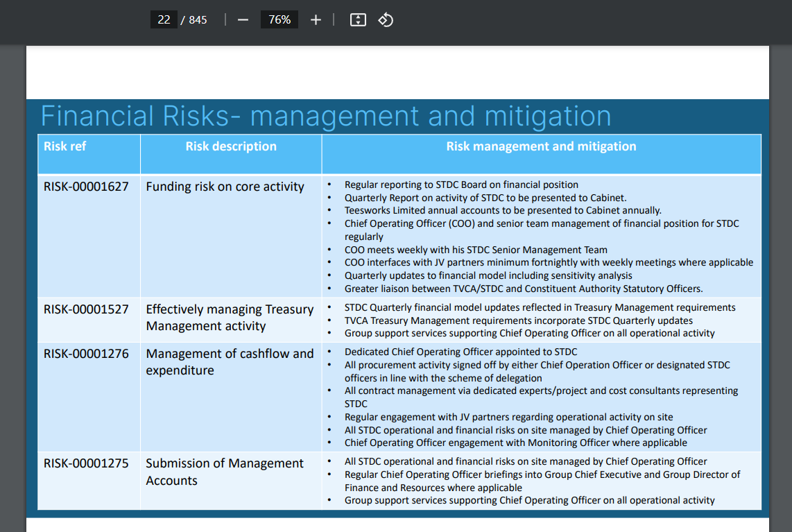Select risk reference RISK-00001627
The image size is (792, 532).
tap(86, 187)
